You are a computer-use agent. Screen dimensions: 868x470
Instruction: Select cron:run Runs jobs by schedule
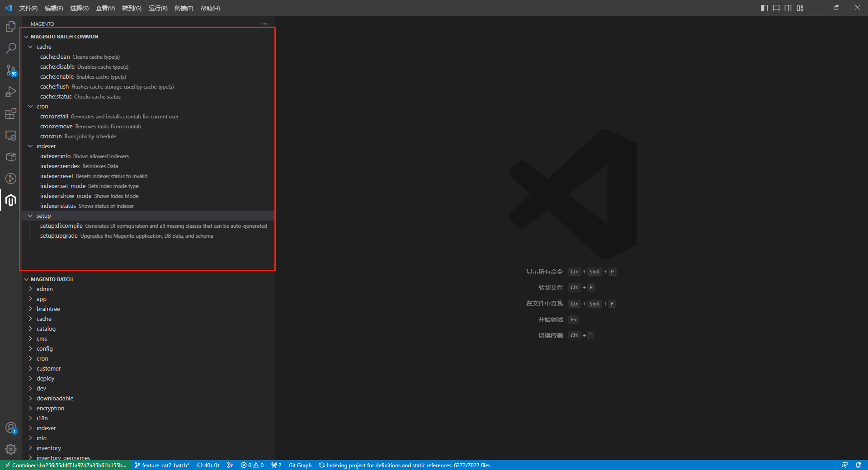[148, 136]
